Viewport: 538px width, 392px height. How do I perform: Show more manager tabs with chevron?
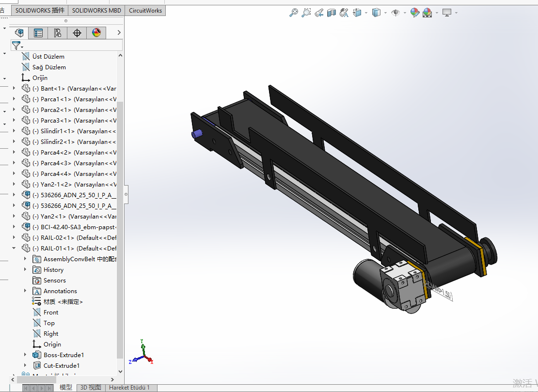pyautogui.click(x=119, y=32)
